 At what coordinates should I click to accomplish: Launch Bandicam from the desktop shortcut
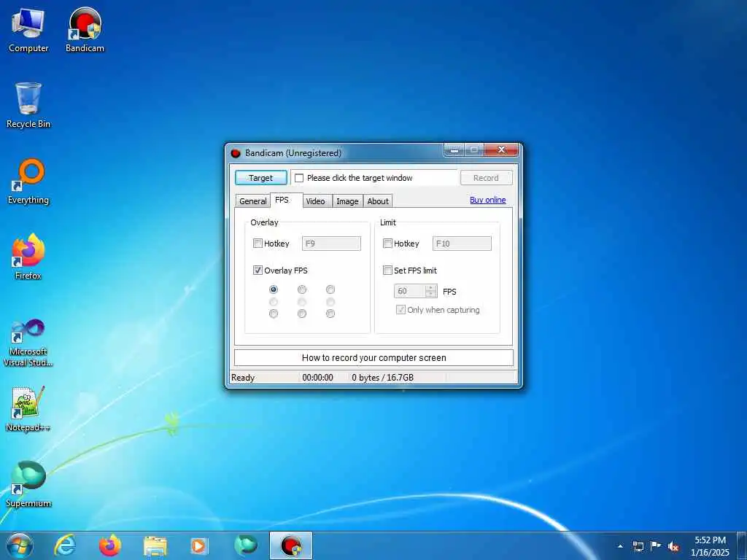coord(85,31)
